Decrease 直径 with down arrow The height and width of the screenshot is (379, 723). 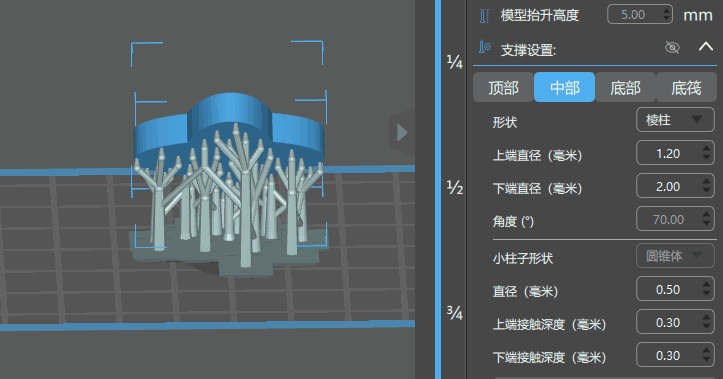[706, 294]
